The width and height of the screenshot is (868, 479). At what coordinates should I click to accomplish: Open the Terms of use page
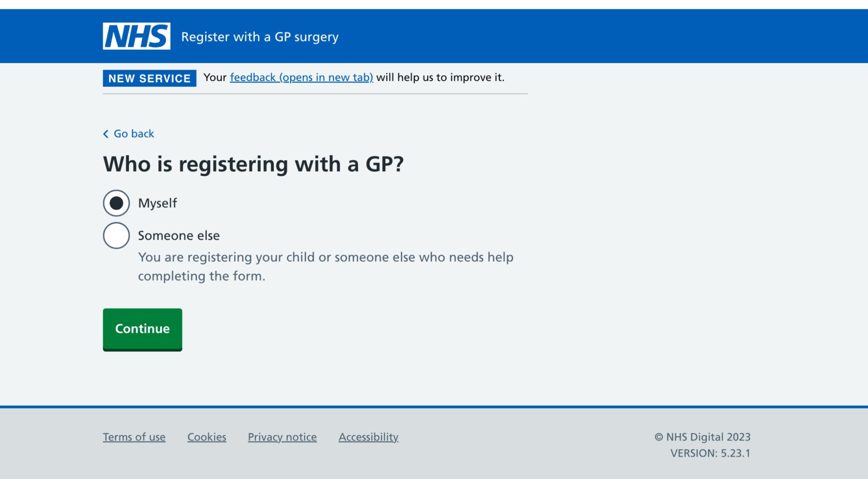pos(134,437)
